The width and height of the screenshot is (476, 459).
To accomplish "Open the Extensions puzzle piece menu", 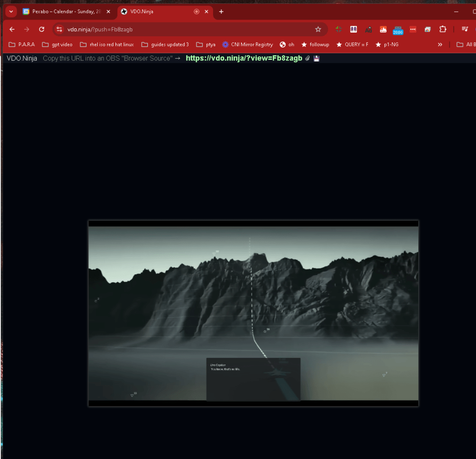I will [x=442, y=29].
